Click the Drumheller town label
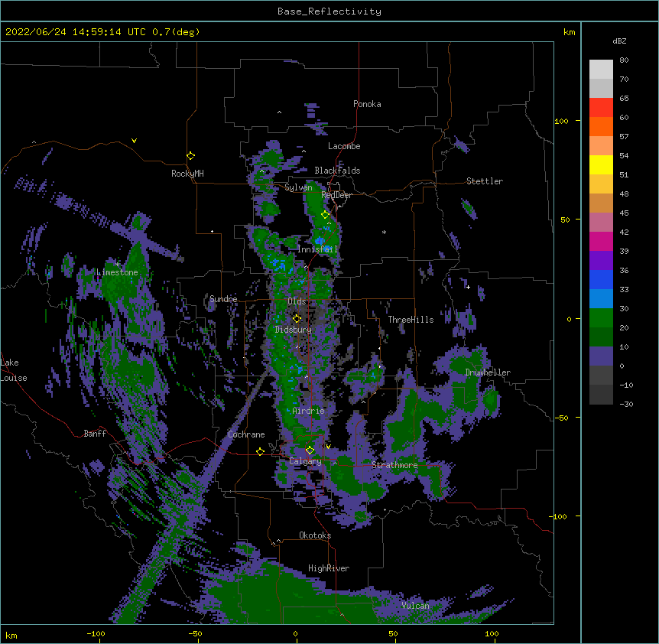 (488, 372)
